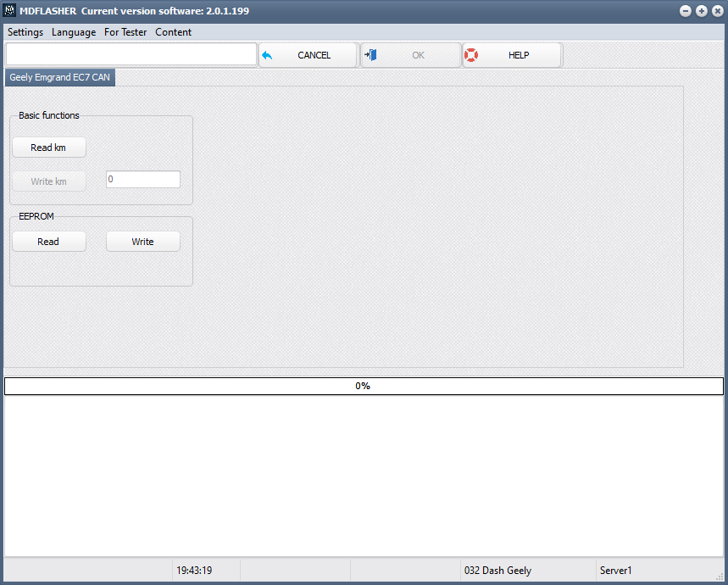Open HELP via the lifebuoy button
Image resolution: width=728 pixels, height=585 pixels.
coord(512,55)
